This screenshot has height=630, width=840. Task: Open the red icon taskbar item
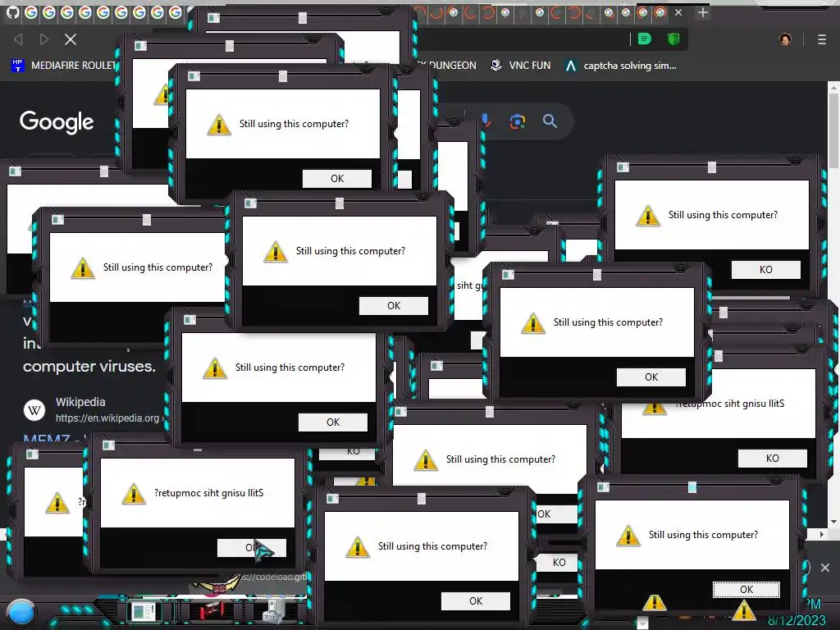[212, 610]
